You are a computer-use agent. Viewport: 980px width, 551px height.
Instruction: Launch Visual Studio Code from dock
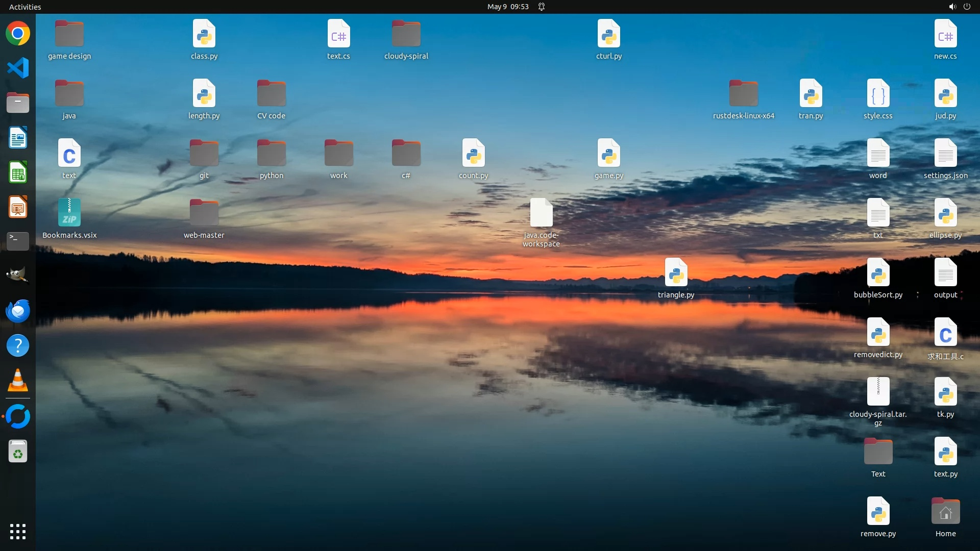pos(18,68)
